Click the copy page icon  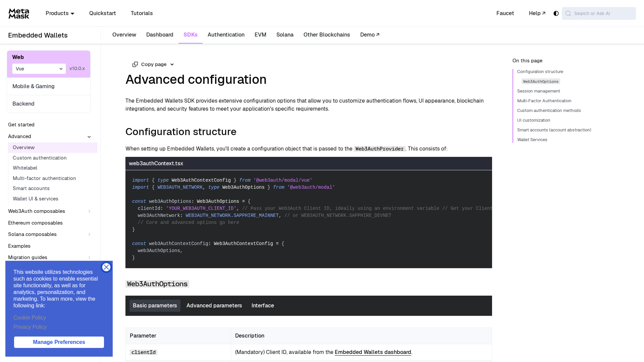point(135,64)
